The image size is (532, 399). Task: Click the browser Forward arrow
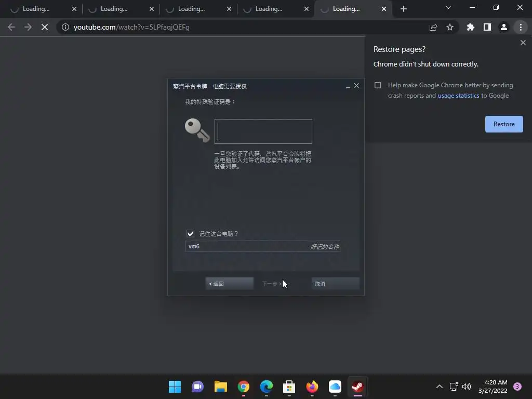pyautogui.click(x=28, y=27)
